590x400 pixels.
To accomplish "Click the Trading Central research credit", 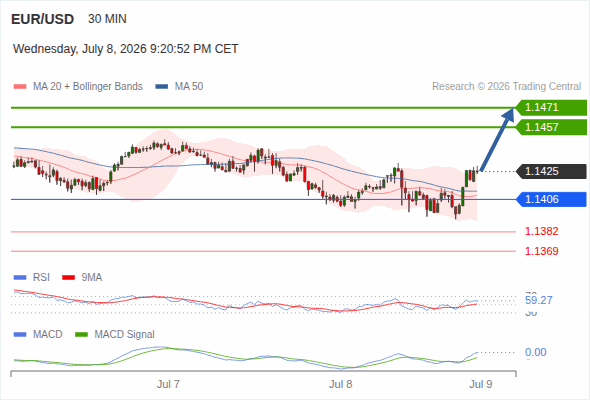I will tap(506, 87).
